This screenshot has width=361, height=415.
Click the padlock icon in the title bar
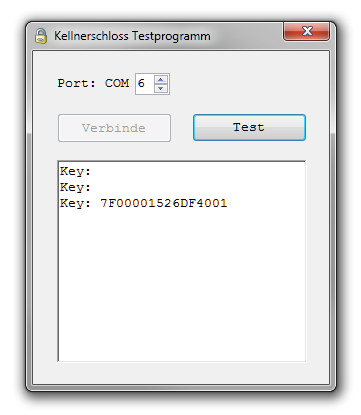tap(41, 36)
